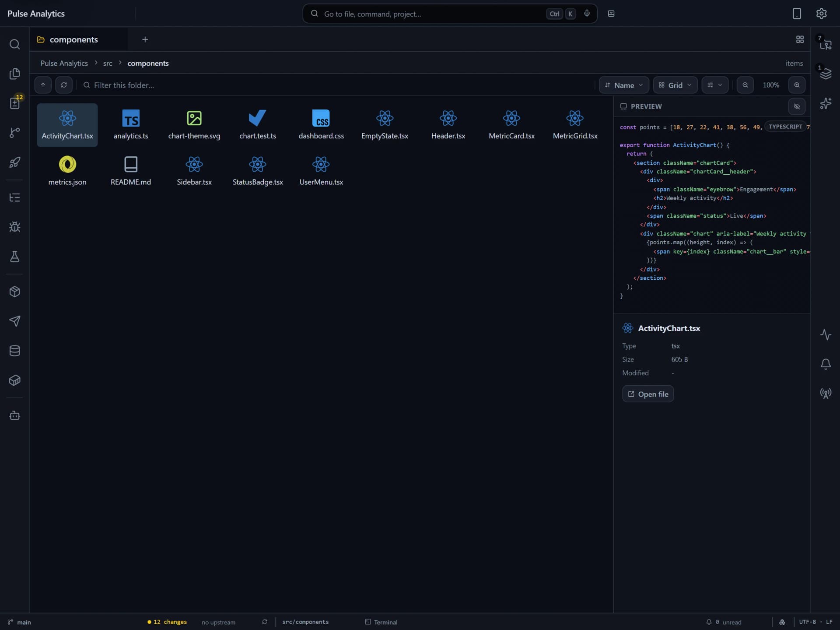The image size is (840, 630).
Task: Refresh the folder listing
Action: click(x=64, y=85)
